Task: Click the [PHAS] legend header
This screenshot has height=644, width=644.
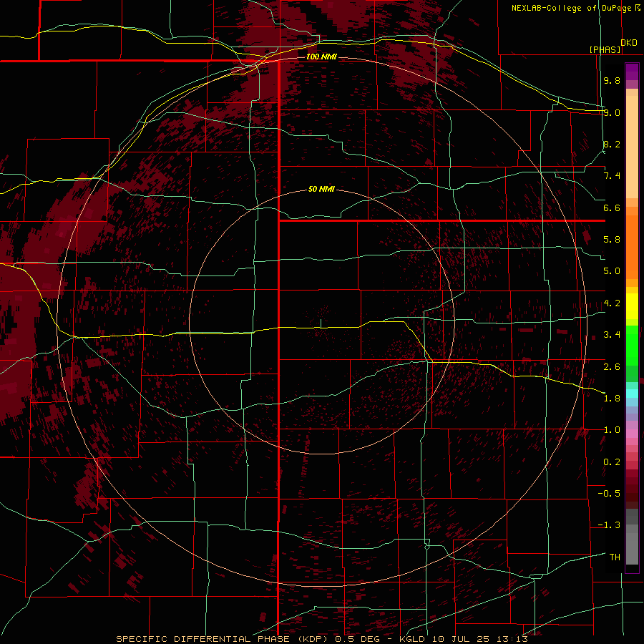Action: 605,49
